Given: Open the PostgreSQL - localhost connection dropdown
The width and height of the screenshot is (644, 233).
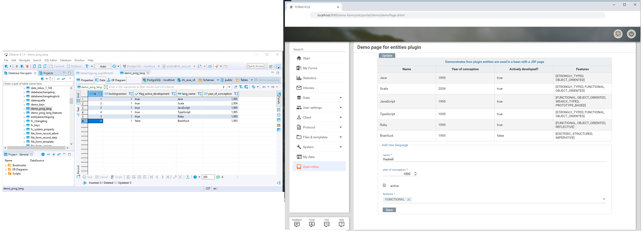Looking at the screenshot, I should pos(159,66).
